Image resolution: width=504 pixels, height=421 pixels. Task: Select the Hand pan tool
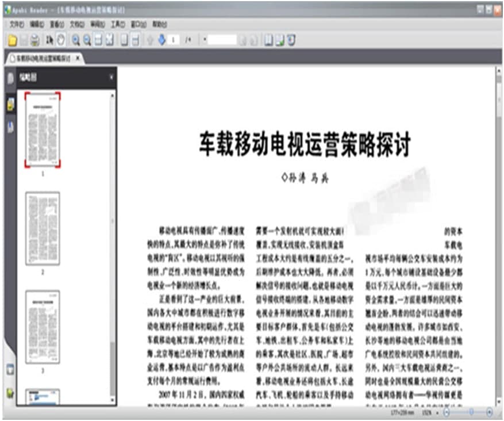(61, 40)
